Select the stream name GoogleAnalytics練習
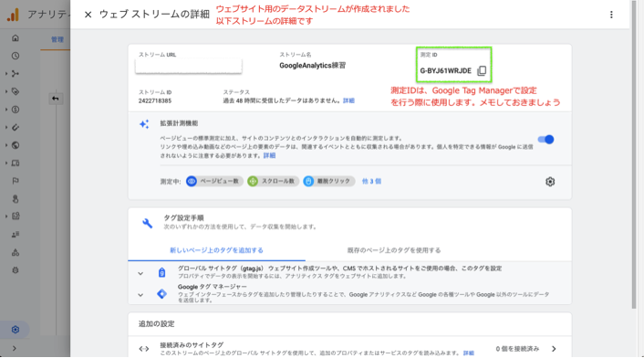The width and height of the screenshot is (644, 358). 313,66
